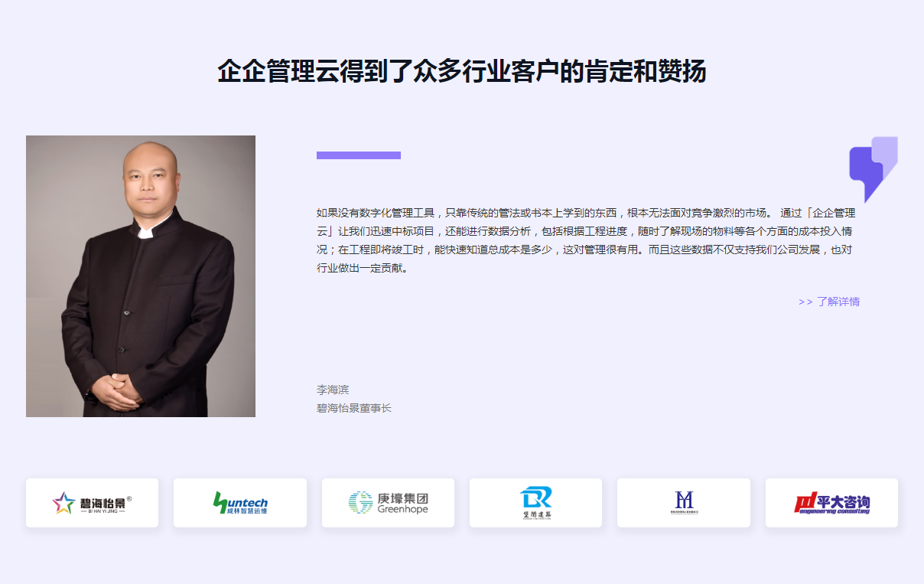Click the red pd emblem of 平大咨询
This screenshot has width=924, height=584.
[x=805, y=503]
